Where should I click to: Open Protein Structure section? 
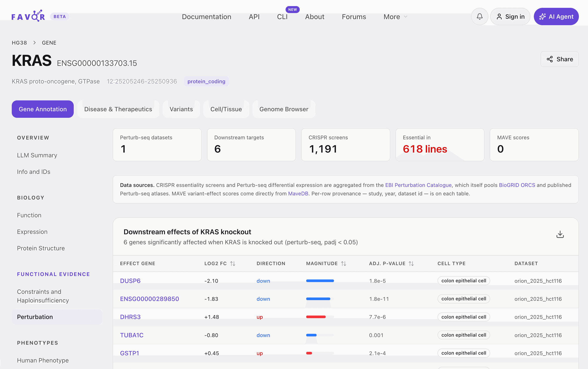41,248
